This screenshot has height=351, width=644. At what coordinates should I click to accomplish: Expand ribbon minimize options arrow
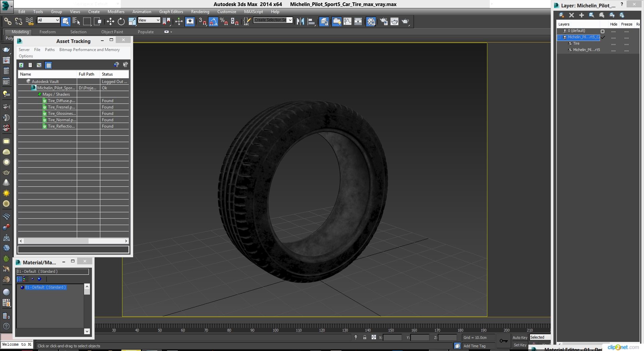pos(171,32)
